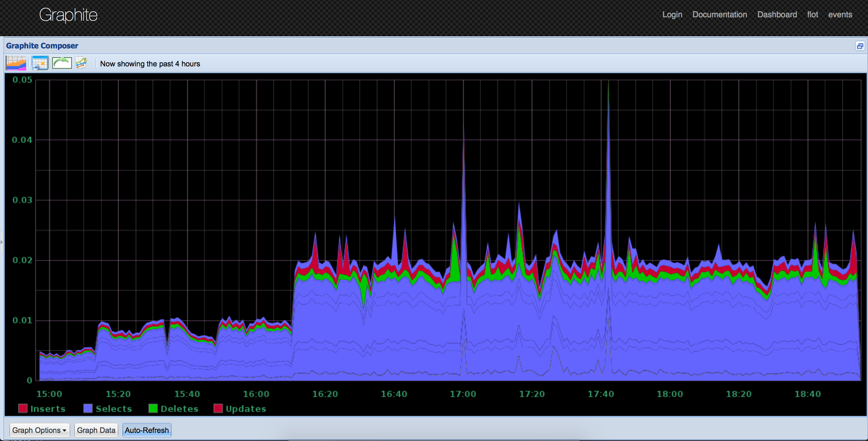Open the Documentation link

coord(719,15)
